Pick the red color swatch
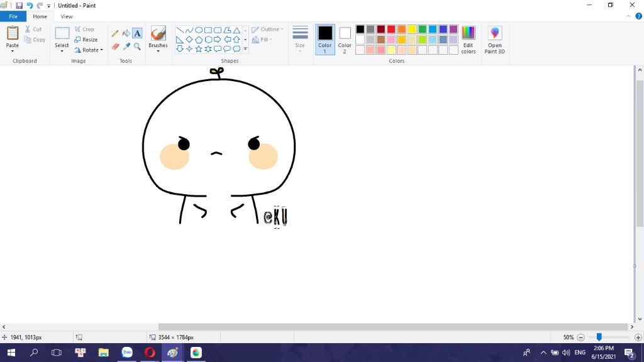This screenshot has width=644, height=362. click(391, 29)
